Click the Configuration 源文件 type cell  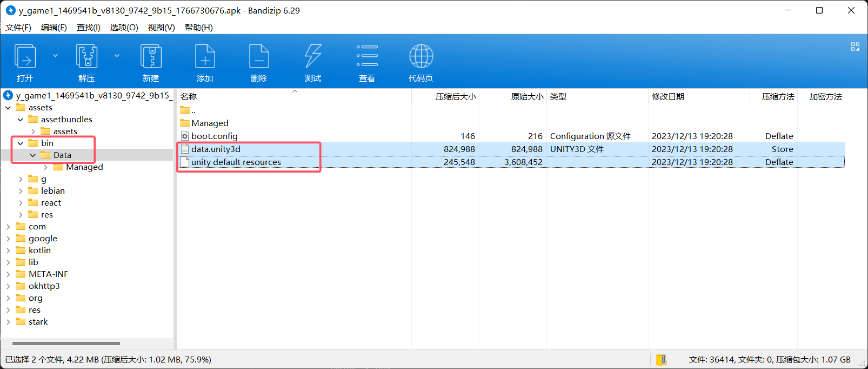[590, 136]
